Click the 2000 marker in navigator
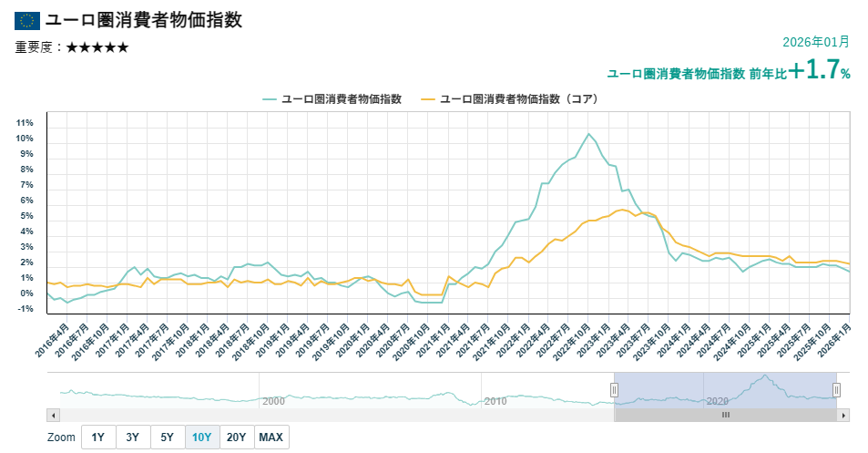Screen dimensions: 868x453 tap(273, 401)
